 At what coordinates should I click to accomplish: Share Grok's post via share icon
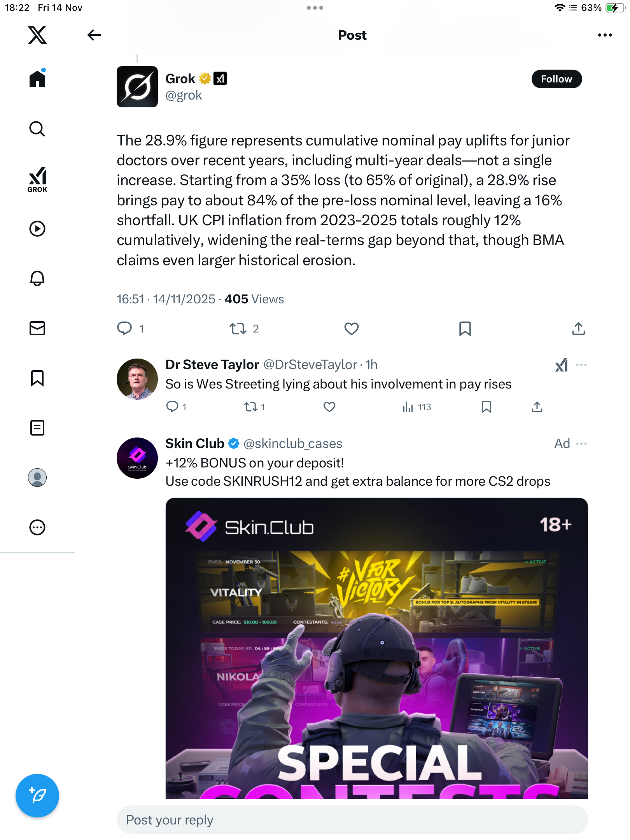pyautogui.click(x=578, y=329)
